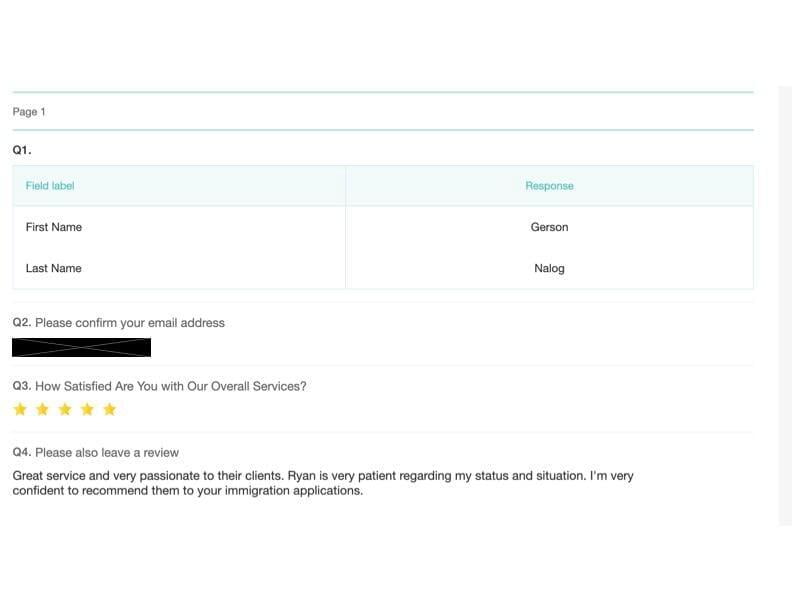Select the 'First Name' field label
The height and width of the screenshot is (612, 792).
pyautogui.click(x=54, y=227)
